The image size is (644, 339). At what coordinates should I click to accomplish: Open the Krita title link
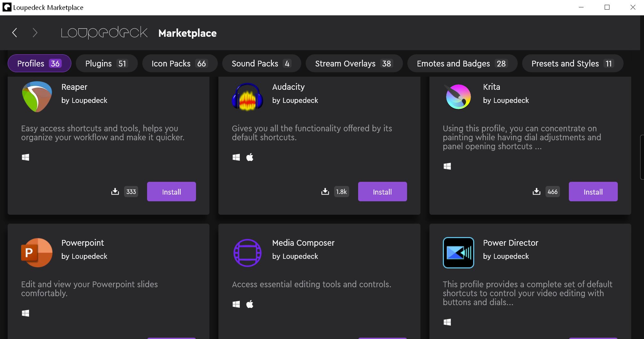491,87
